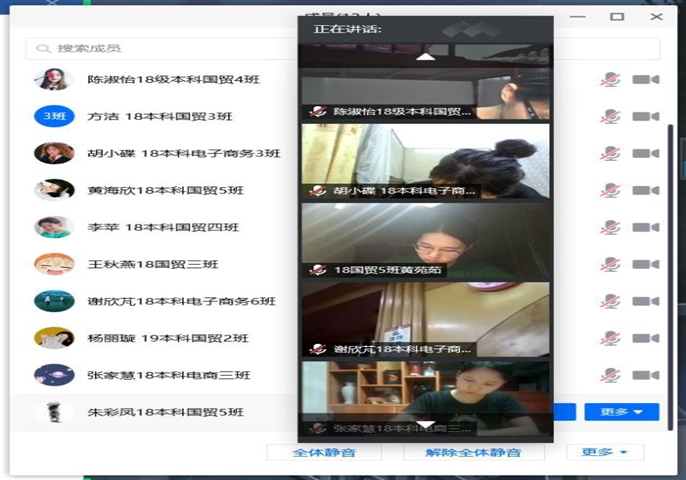Select member name 朱彩凤18本科国贸5班

(165, 412)
